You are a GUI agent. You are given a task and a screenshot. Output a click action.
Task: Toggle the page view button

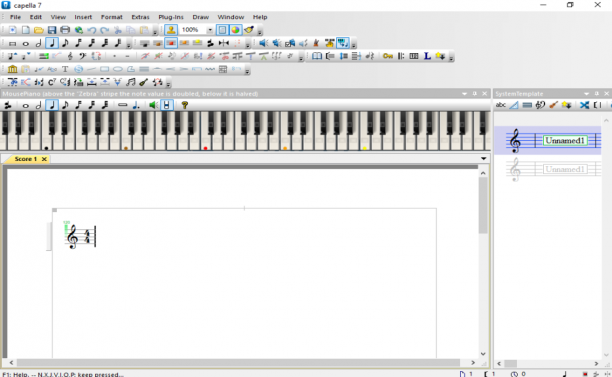coord(222,30)
